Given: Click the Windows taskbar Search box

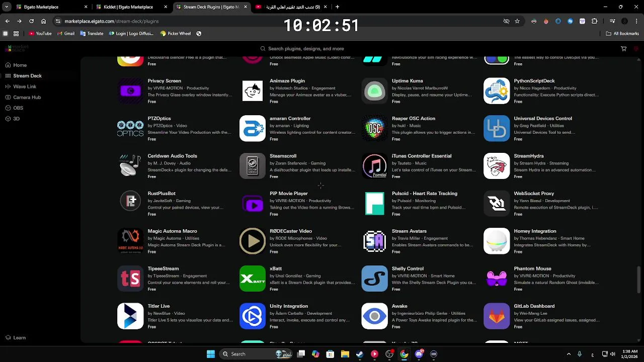Looking at the screenshot, I should (x=257, y=354).
